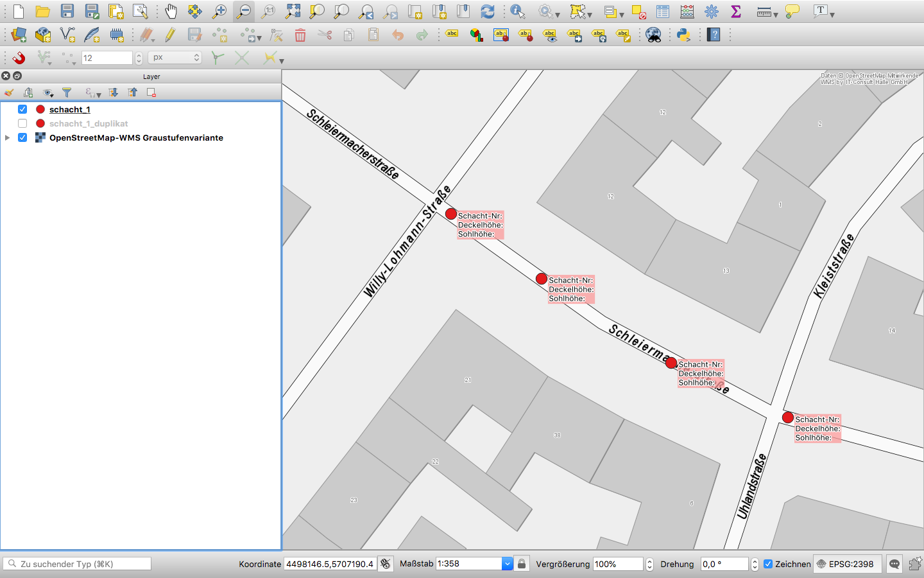Hide the schacht_1 layer
This screenshot has width=924, height=578.
(22, 109)
